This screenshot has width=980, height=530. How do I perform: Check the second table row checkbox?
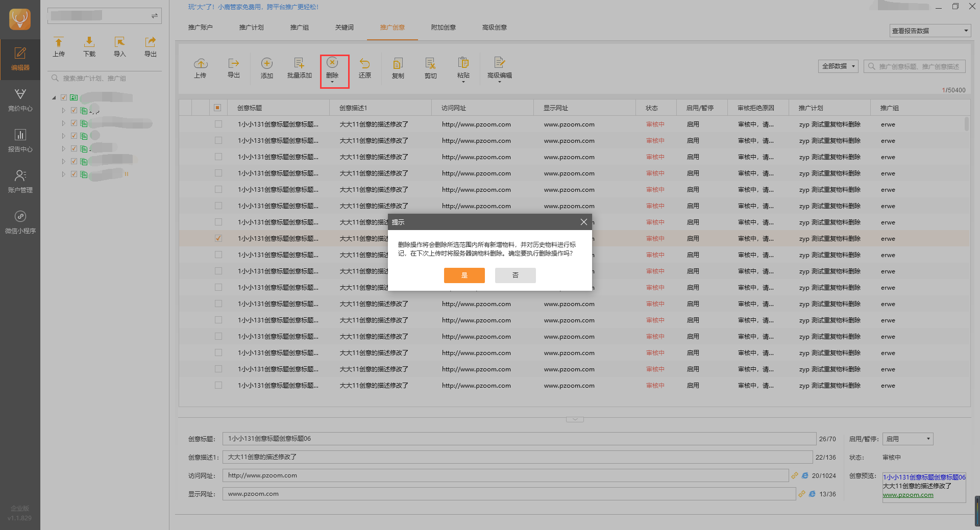pyautogui.click(x=218, y=140)
